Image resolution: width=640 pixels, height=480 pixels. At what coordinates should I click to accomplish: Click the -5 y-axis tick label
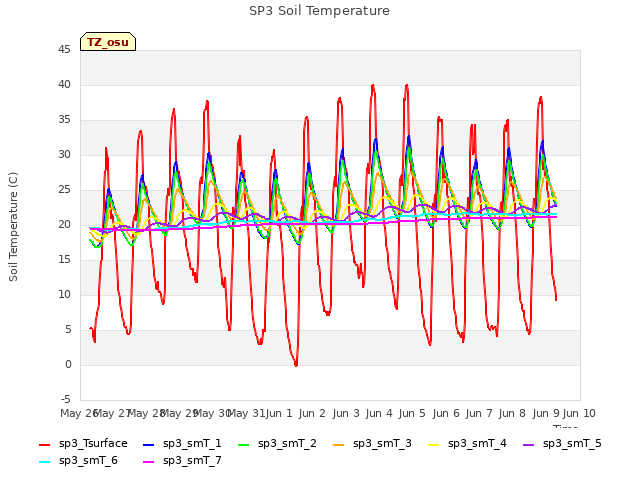(66, 400)
